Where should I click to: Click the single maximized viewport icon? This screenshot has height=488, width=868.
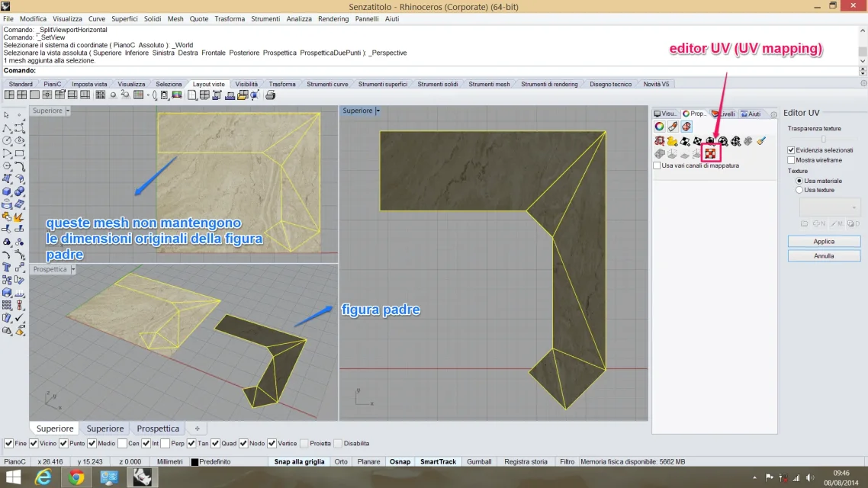(34, 95)
